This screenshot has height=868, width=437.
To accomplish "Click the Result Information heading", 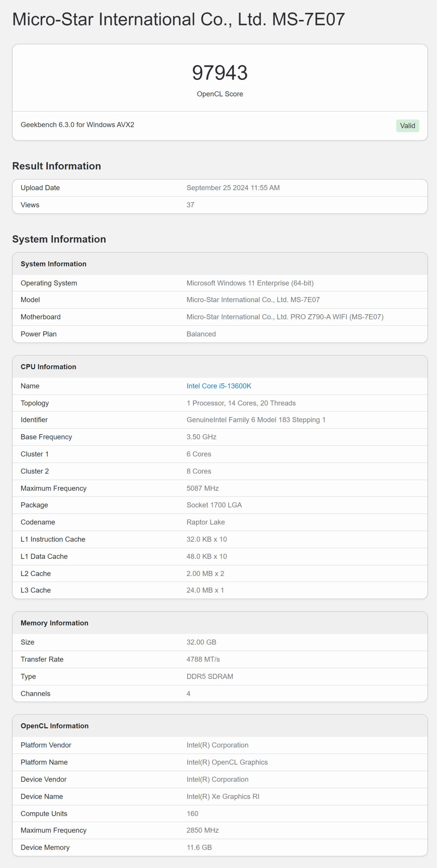I will [x=57, y=166].
